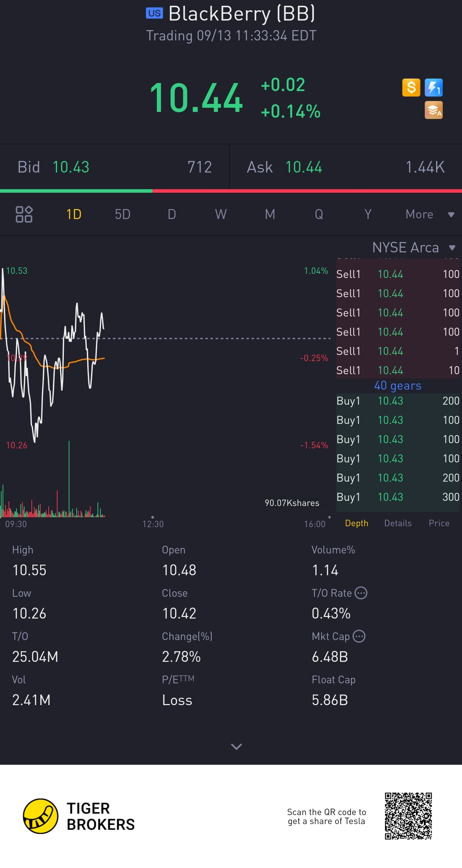Switch chart to W weekly period
The height and width of the screenshot is (868, 462).
221,214
